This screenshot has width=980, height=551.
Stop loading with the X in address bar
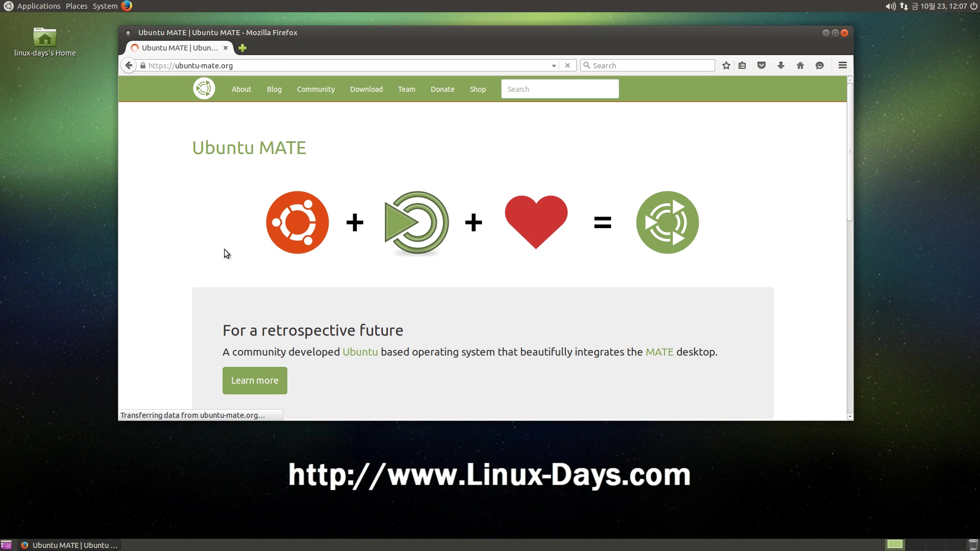pos(568,65)
